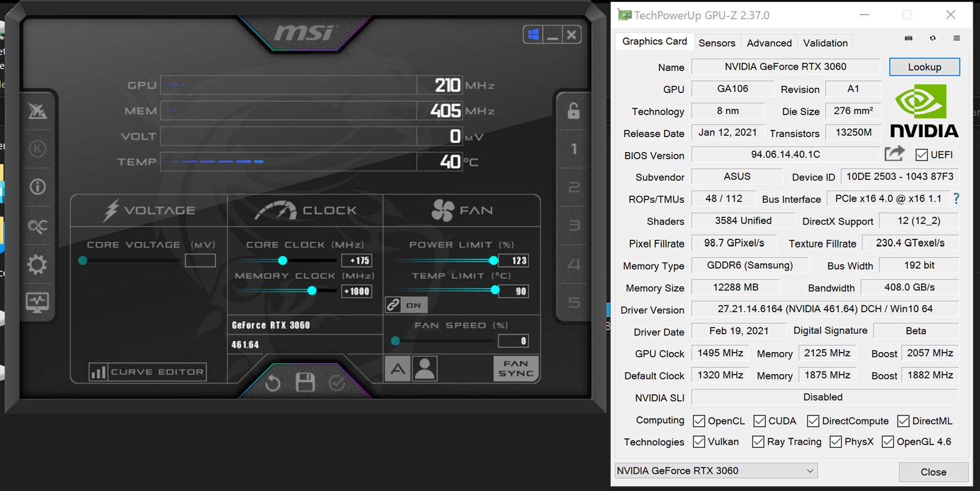Switch to the Sensors tab in GPU-Z
980x491 pixels.
pos(717,43)
